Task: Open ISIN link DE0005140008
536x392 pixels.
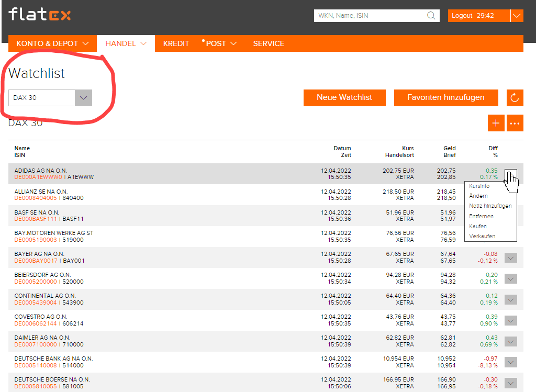Action: tap(36, 365)
